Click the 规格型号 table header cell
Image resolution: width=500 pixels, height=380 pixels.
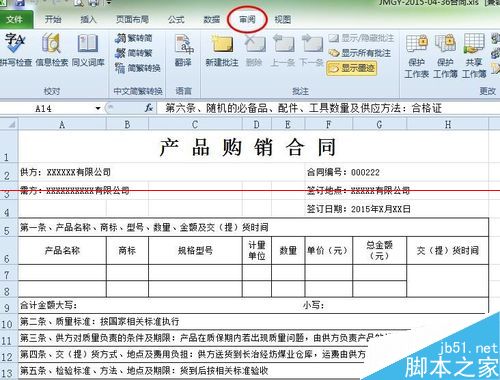coord(195,250)
